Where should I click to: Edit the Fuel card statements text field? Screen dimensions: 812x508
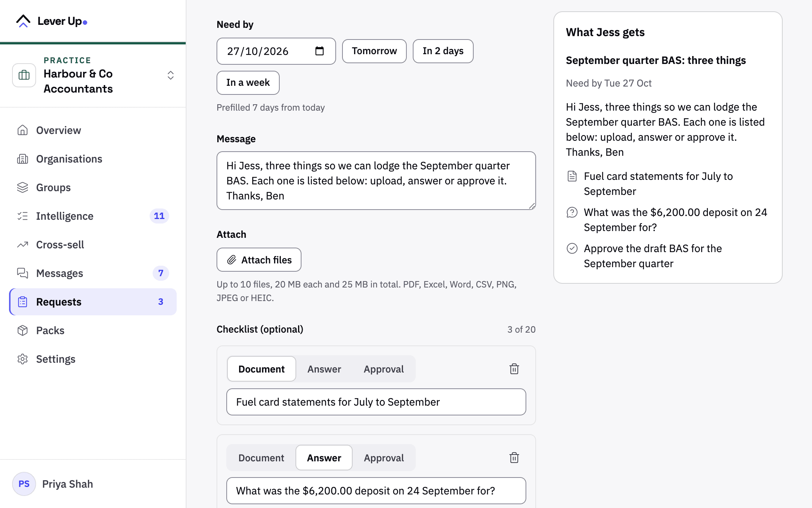376,402
